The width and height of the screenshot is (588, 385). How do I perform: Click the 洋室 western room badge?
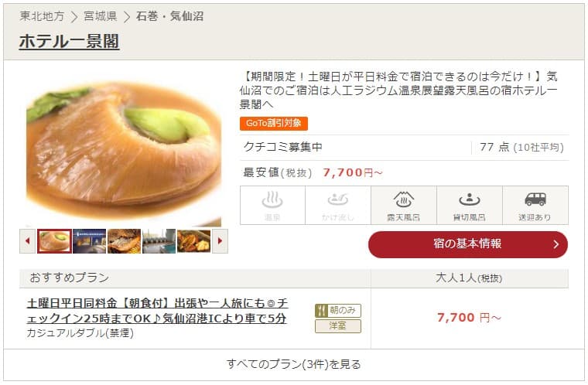click(x=338, y=325)
